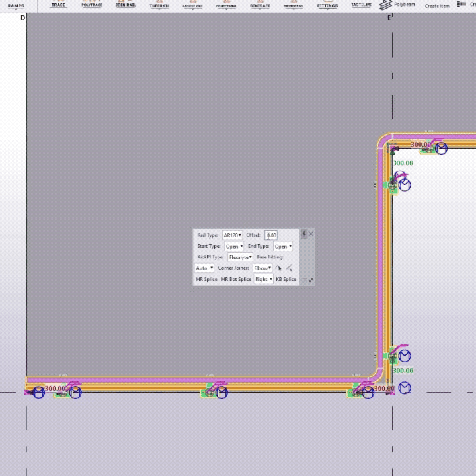The width and height of the screenshot is (476, 476).
Task: Click into the Offset value field
Action: click(x=272, y=235)
